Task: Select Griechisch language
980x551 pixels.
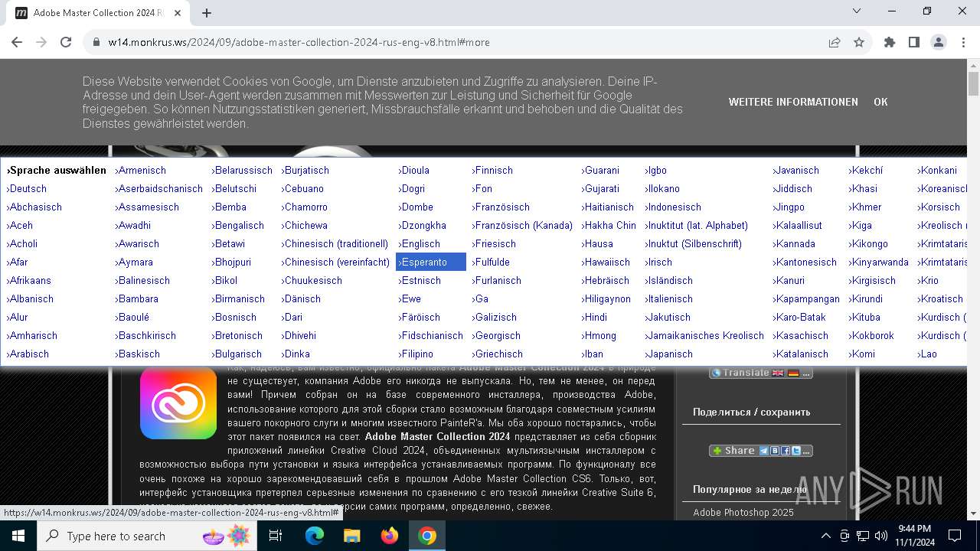Action: (498, 354)
